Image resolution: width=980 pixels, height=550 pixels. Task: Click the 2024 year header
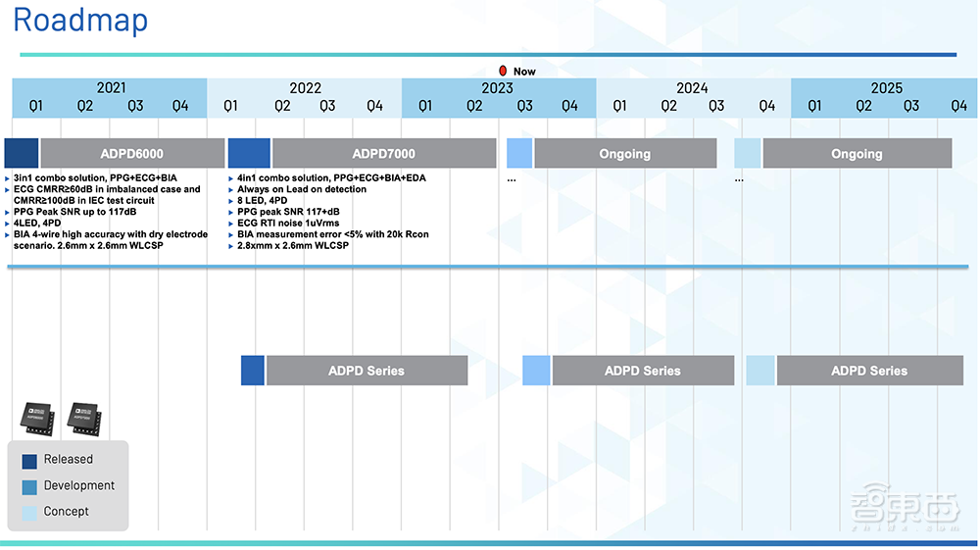(692, 88)
